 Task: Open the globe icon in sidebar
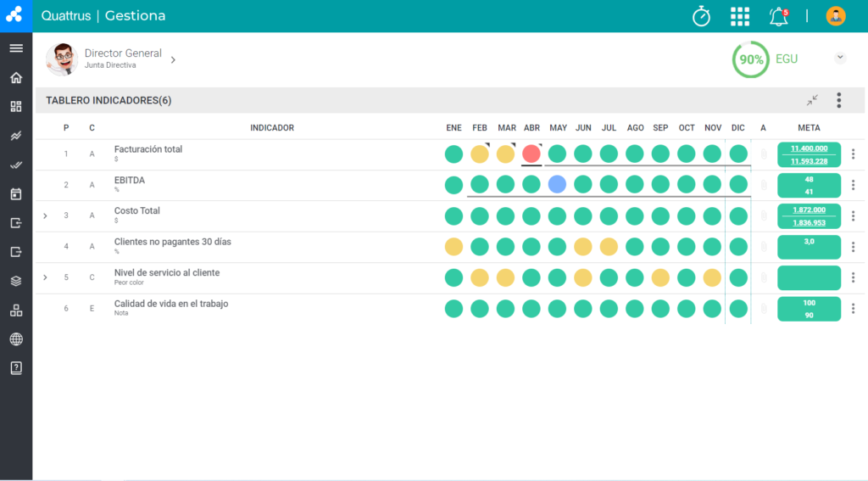pyautogui.click(x=16, y=339)
